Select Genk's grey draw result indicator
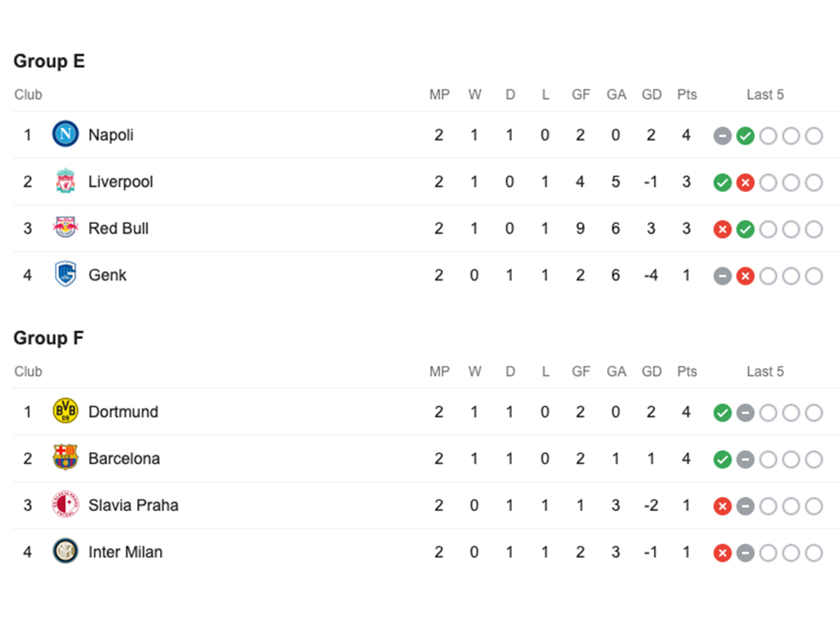Viewport: 840px width, 630px height. pos(722,276)
